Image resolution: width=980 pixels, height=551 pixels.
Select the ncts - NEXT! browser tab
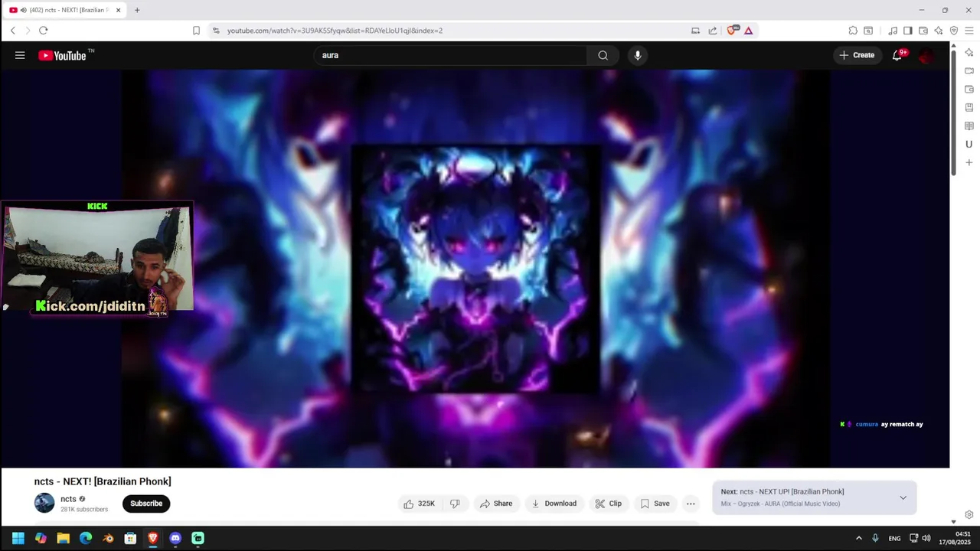[x=65, y=10]
